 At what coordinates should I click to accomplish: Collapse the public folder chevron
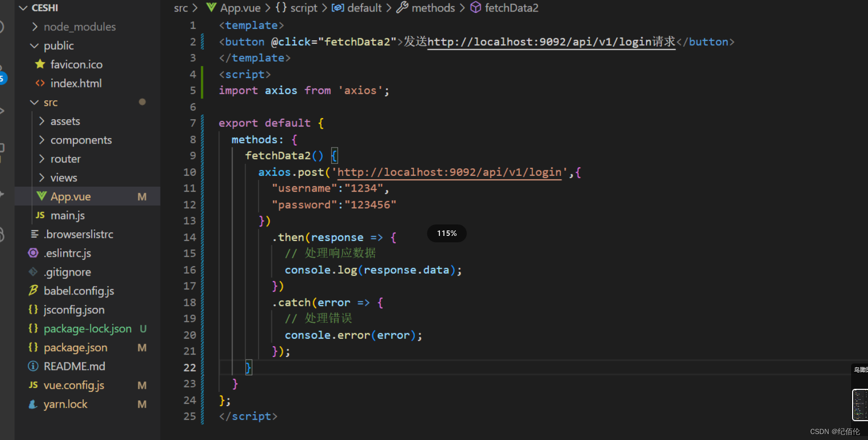click(x=34, y=46)
